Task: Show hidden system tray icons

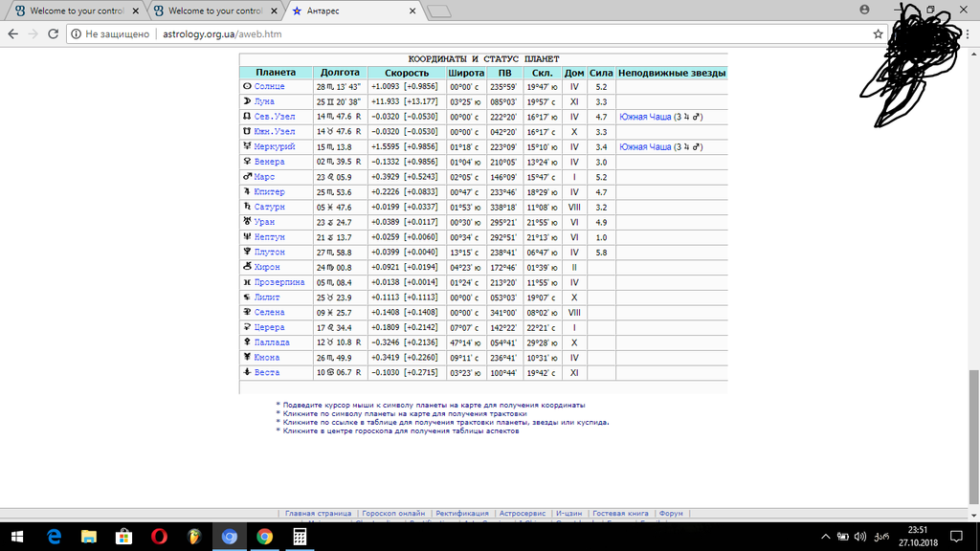Action: coord(826,537)
